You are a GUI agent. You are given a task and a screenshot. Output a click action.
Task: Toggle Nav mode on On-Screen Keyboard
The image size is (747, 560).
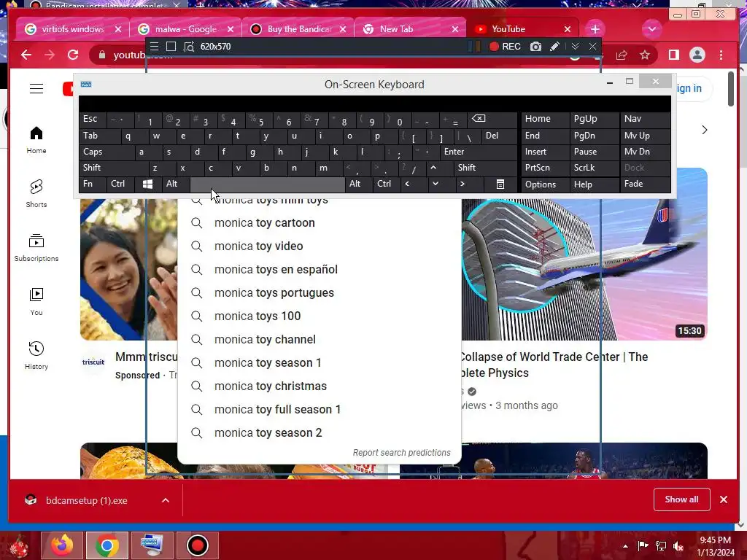(645, 119)
